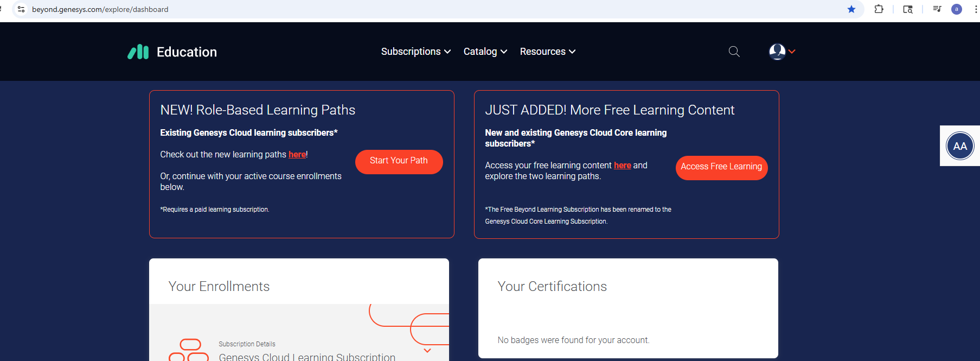This screenshot has width=980, height=361.
Task: View site information icon in address bar
Action: click(x=21, y=9)
